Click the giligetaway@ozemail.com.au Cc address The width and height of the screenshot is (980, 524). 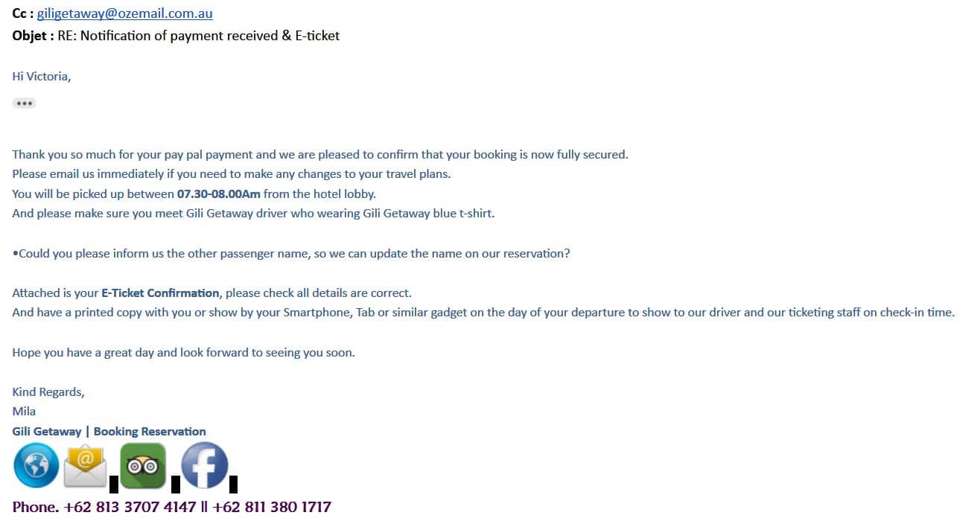tap(124, 14)
